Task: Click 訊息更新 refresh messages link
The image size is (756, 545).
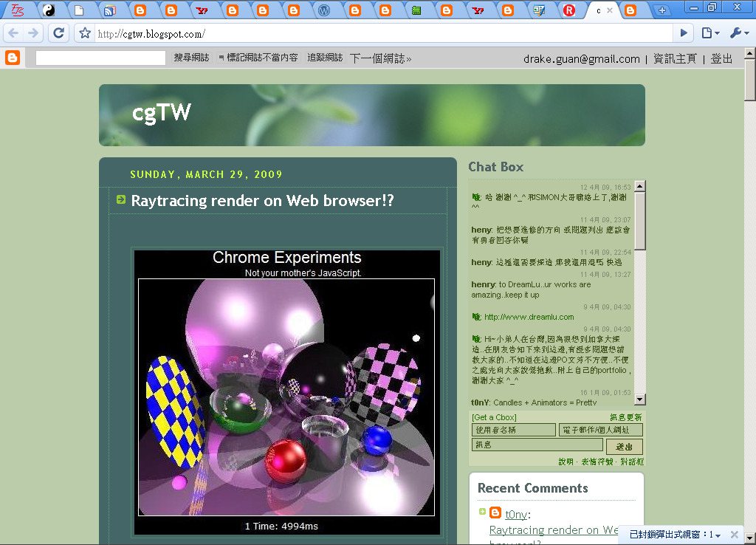Action: click(x=626, y=417)
